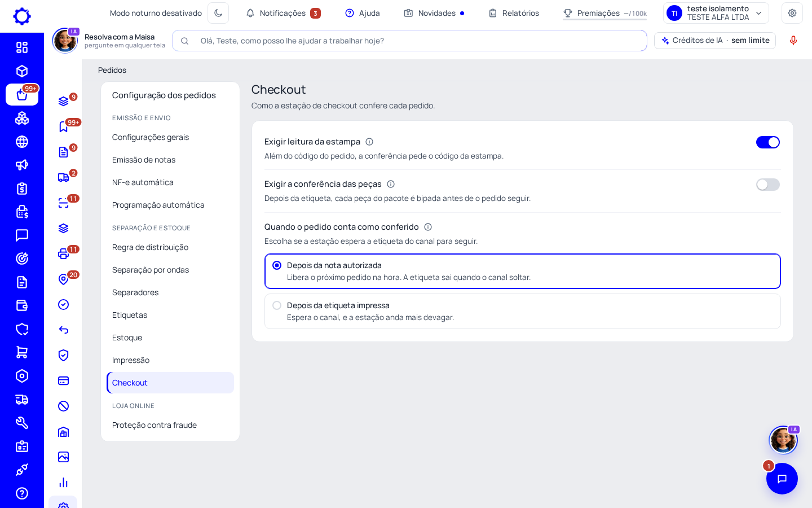
Task: Open Ajuda in the top bar
Action: point(363,13)
